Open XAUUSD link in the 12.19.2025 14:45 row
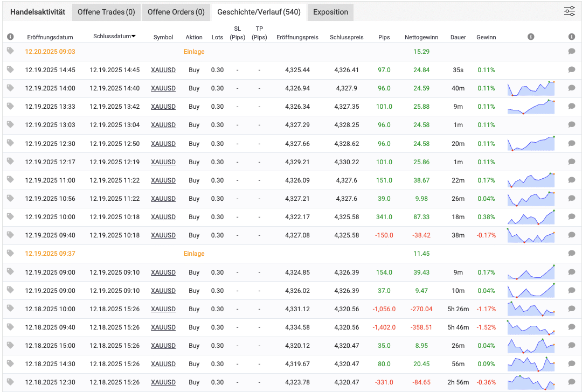582x392 pixels. (x=163, y=70)
